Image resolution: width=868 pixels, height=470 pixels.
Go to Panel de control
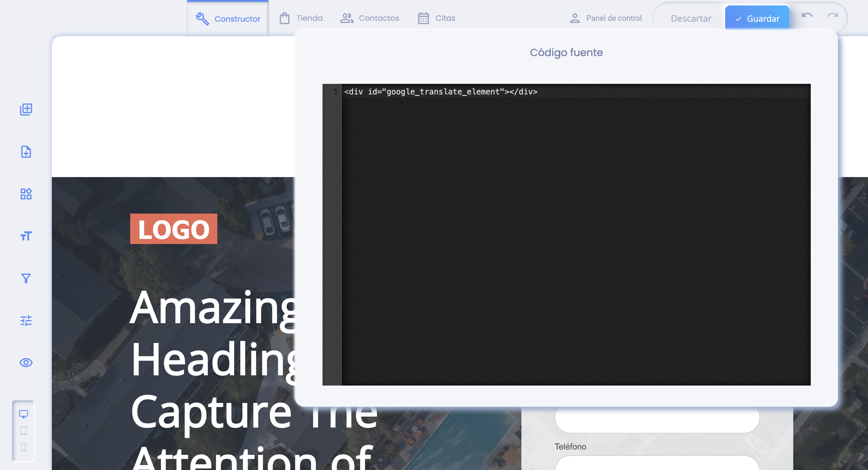(x=605, y=18)
